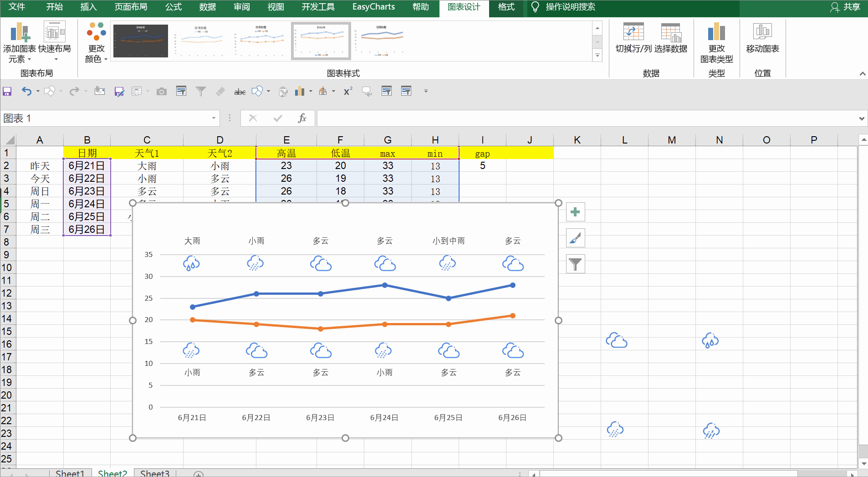Select the highlighted fourth chart style thumbnail
The width and height of the screenshot is (868, 477).
[x=321, y=41]
